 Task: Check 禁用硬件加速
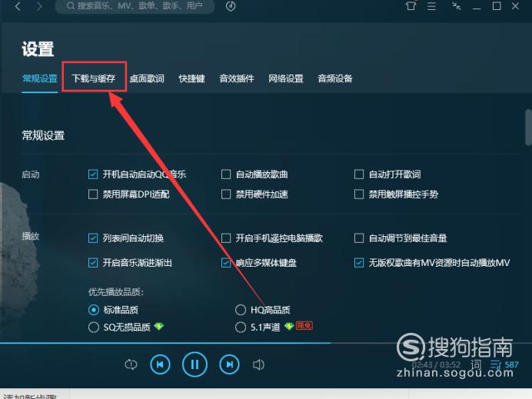tap(226, 195)
